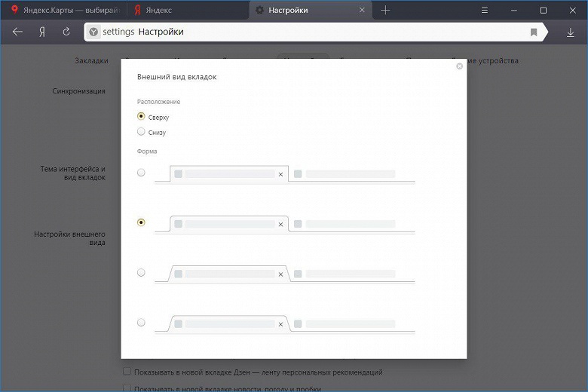Viewport: 588px width, 392px height.
Task: Minimize the browser window
Action: (x=514, y=11)
